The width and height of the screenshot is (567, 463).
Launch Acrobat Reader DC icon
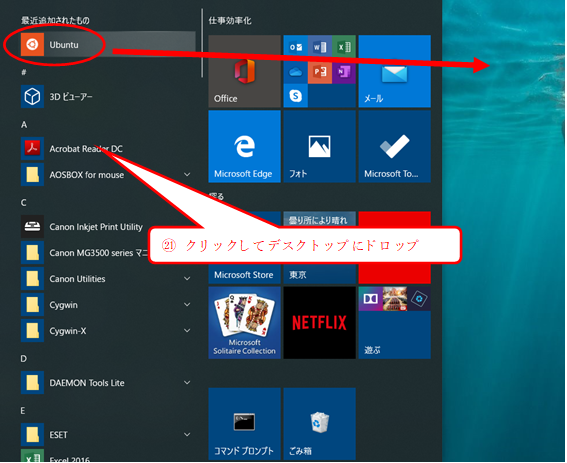point(32,148)
